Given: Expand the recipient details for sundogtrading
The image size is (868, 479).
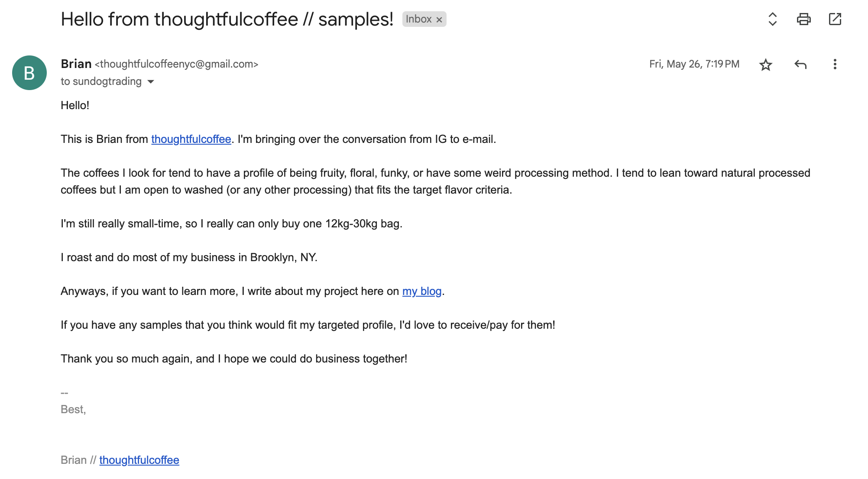Looking at the screenshot, I should [151, 81].
